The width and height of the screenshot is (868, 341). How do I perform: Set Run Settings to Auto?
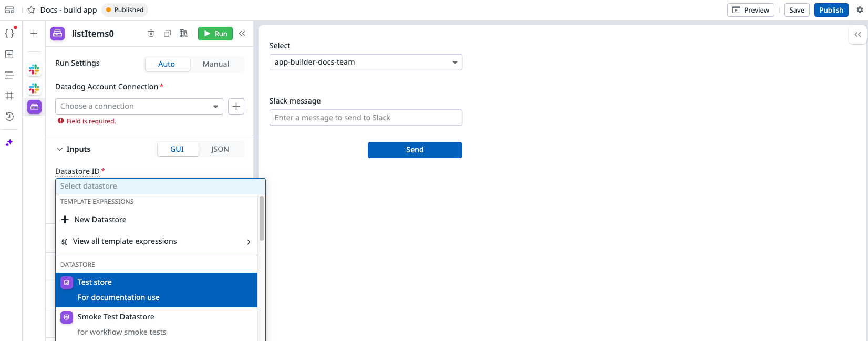(x=167, y=64)
